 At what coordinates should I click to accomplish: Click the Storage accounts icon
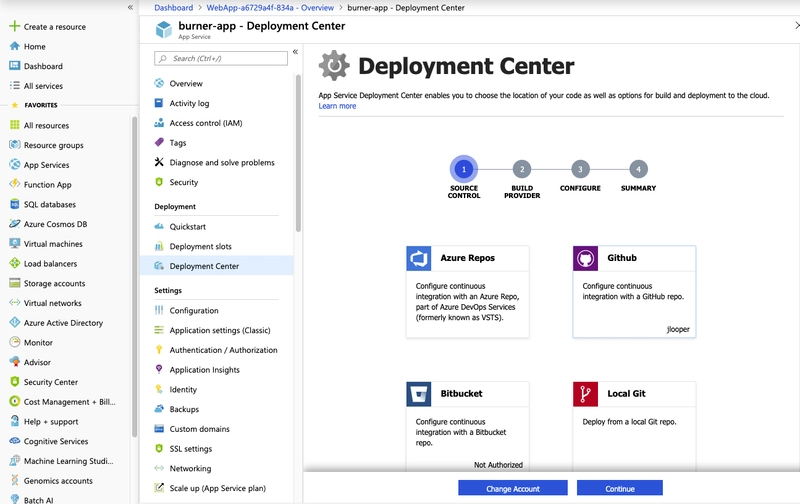click(15, 283)
